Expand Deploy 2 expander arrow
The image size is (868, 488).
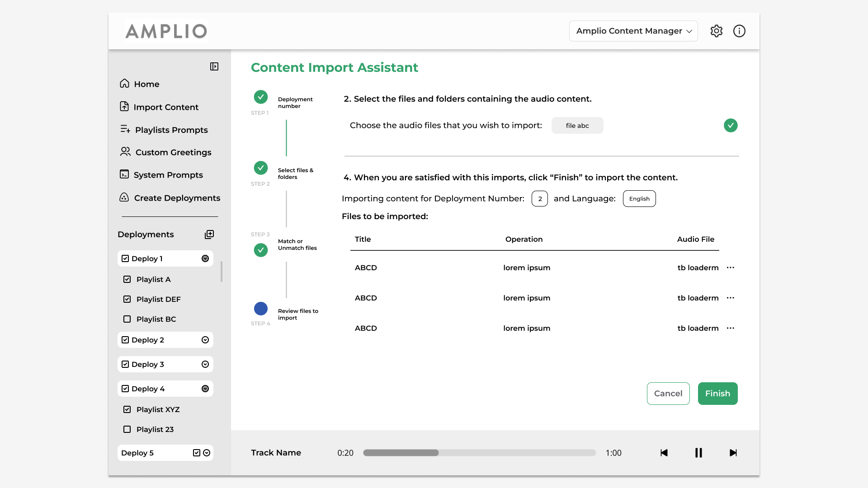coord(205,340)
